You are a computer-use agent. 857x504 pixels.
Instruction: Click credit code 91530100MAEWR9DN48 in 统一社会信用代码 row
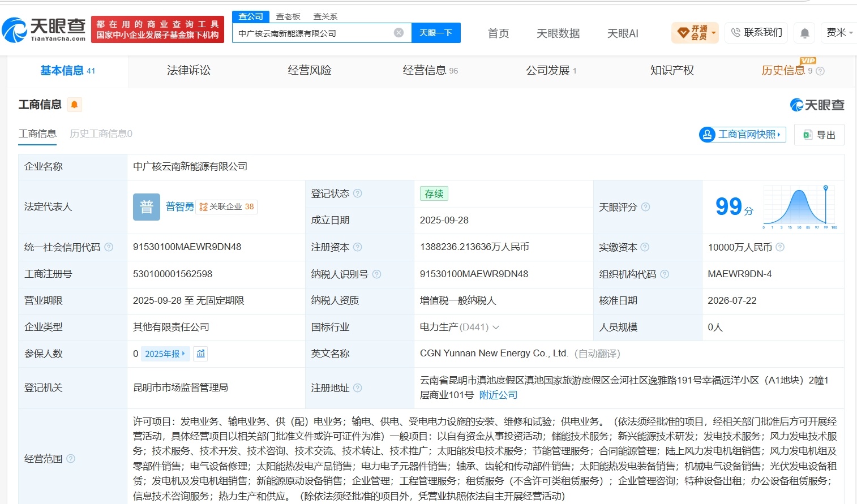pos(187,247)
